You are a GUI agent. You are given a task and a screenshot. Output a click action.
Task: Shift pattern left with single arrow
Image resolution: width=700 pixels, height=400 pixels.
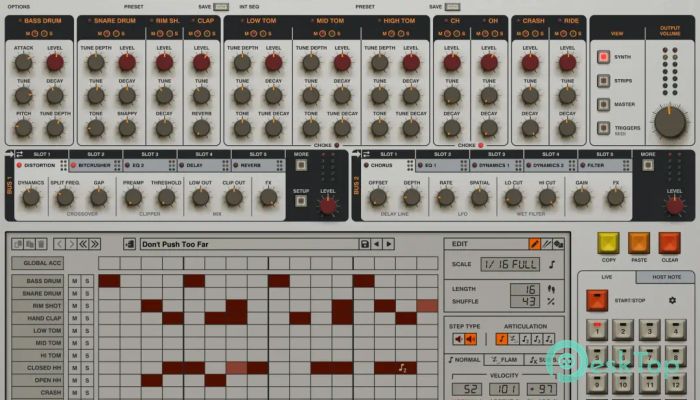point(59,244)
